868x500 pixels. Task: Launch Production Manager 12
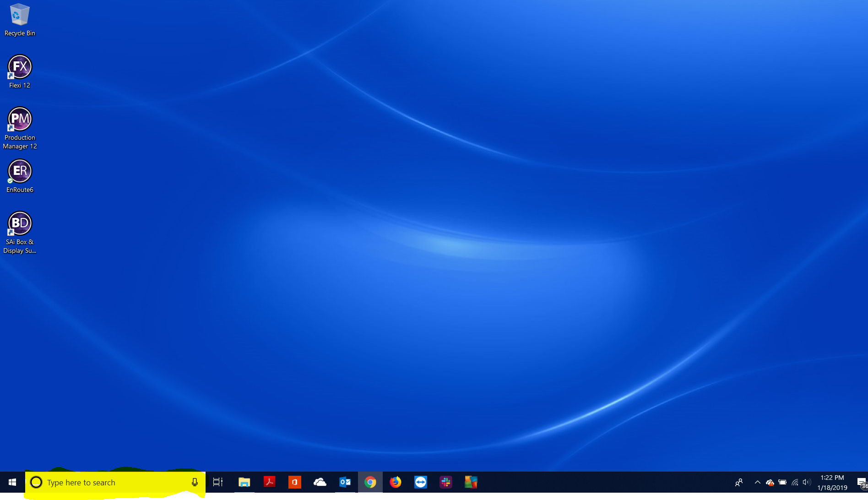(19, 120)
